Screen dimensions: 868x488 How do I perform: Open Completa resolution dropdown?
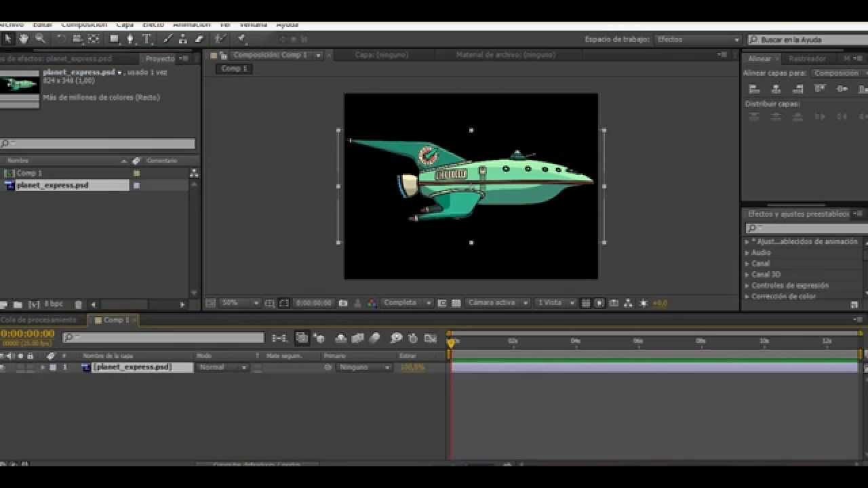point(406,303)
